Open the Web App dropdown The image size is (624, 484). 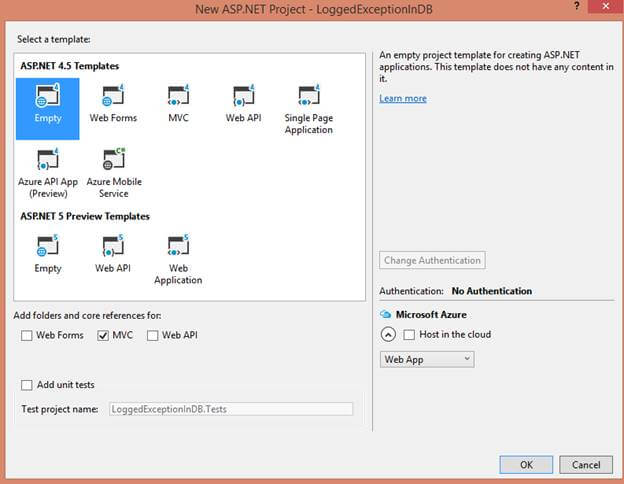pyautogui.click(x=427, y=359)
